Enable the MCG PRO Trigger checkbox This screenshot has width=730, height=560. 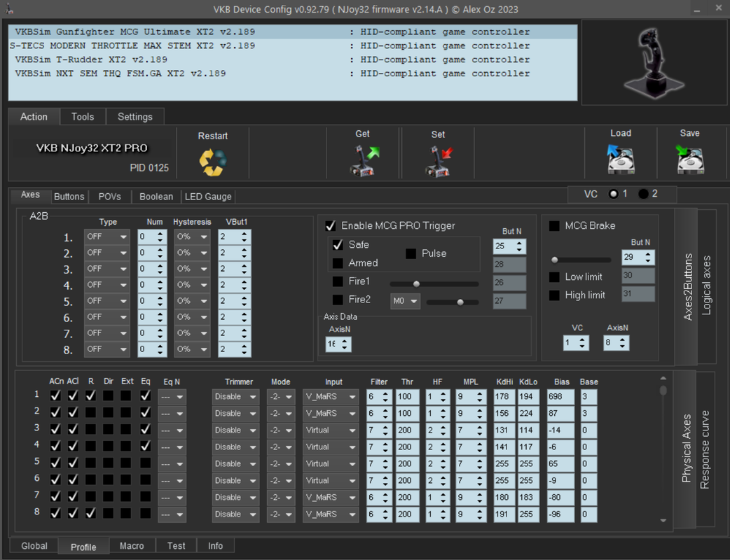(x=331, y=226)
